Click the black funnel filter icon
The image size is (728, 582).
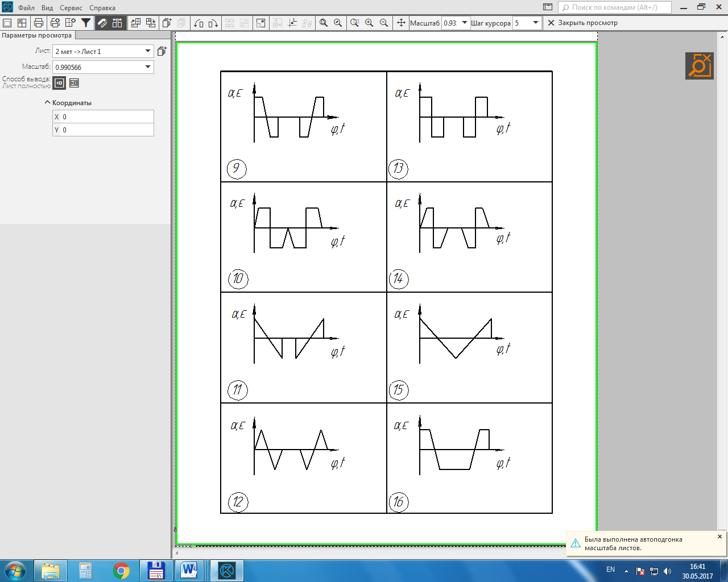pyautogui.click(x=86, y=23)
